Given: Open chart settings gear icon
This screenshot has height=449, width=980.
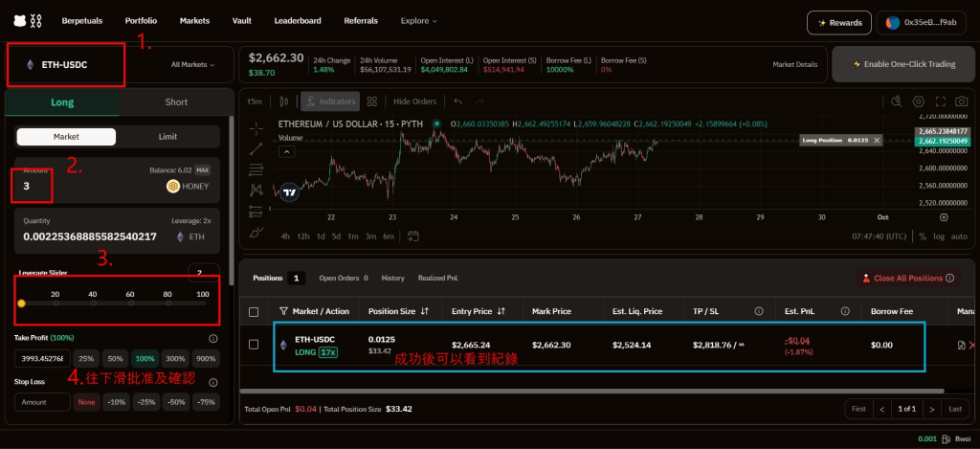Looking at the screenshot, I should point(919,101).
